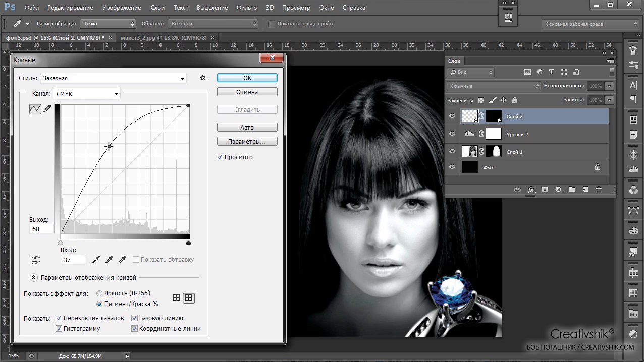Screen dimensions: 644x362
Task: Pick the black point eyedropper
Action: [96, 260]
